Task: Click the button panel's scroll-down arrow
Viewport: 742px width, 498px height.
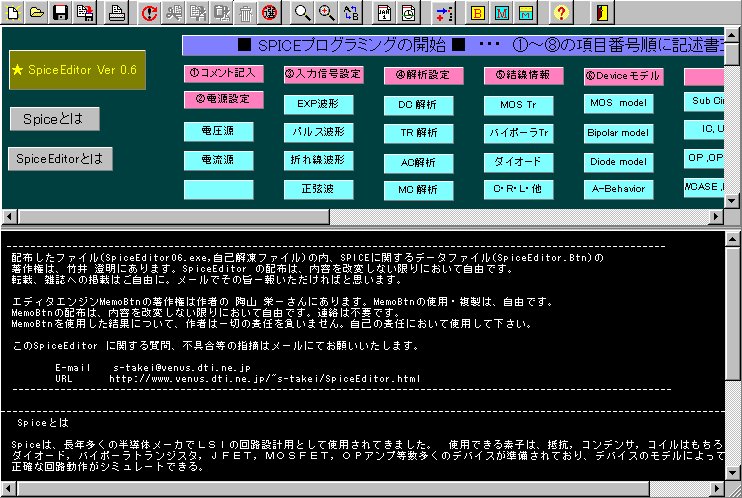Action: click(x=732, y=200)
